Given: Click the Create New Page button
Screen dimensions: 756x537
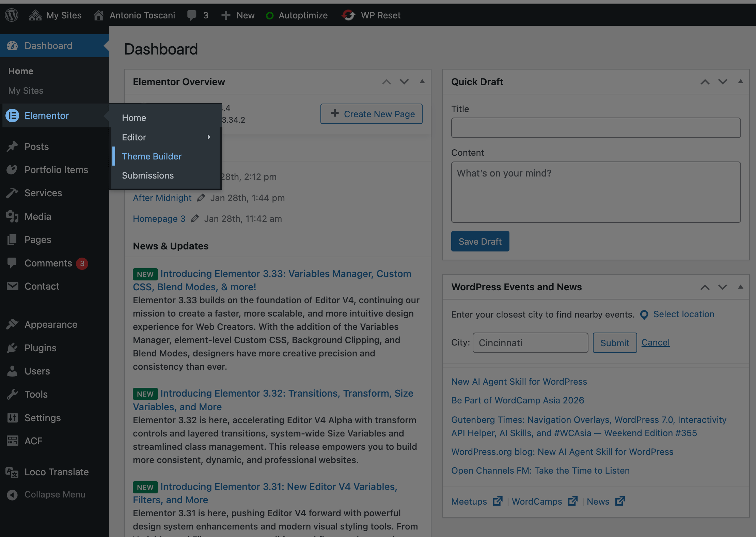Looking at the screenshot, I should coord(371,114).
